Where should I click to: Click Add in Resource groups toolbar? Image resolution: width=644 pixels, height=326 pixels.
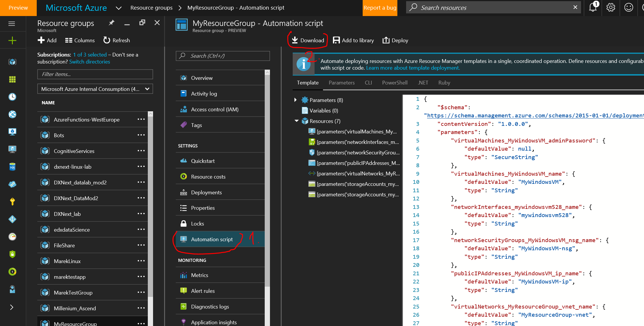click(x=47, y=40)
